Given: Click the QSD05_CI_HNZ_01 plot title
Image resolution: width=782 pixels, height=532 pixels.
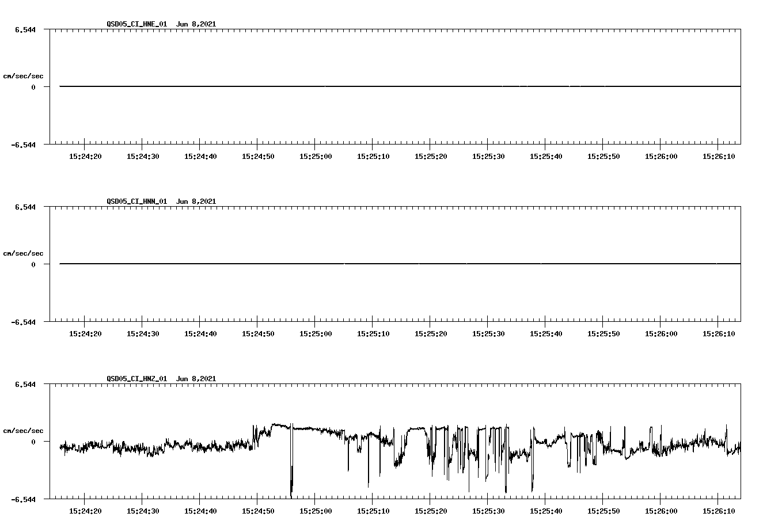Looking at the screenshot, I should coord(161,379).
